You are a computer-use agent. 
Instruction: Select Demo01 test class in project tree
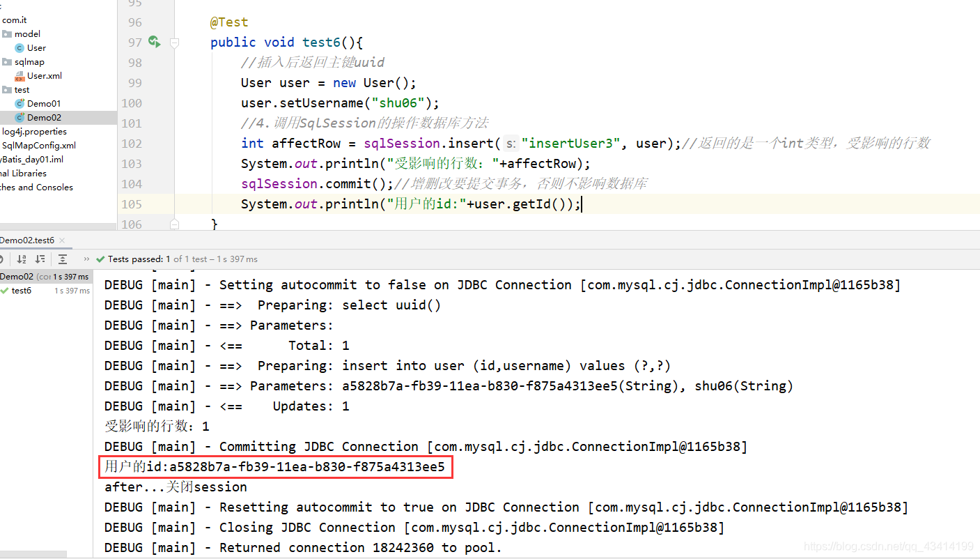tap(44, 104)
